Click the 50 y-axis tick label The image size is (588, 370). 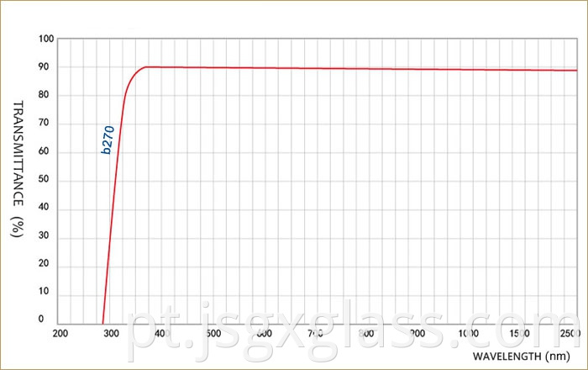47,180
